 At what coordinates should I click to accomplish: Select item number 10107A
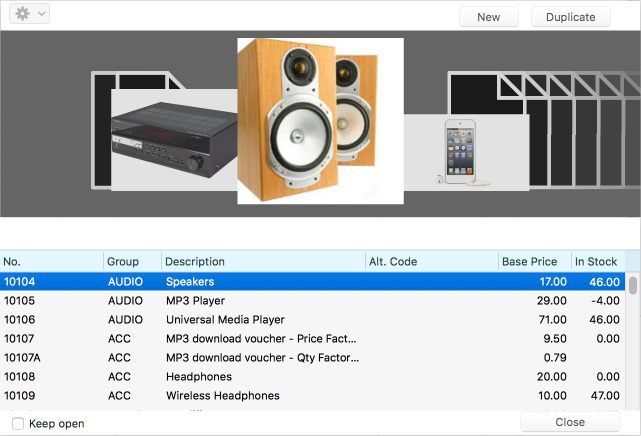tap(22, 358)
